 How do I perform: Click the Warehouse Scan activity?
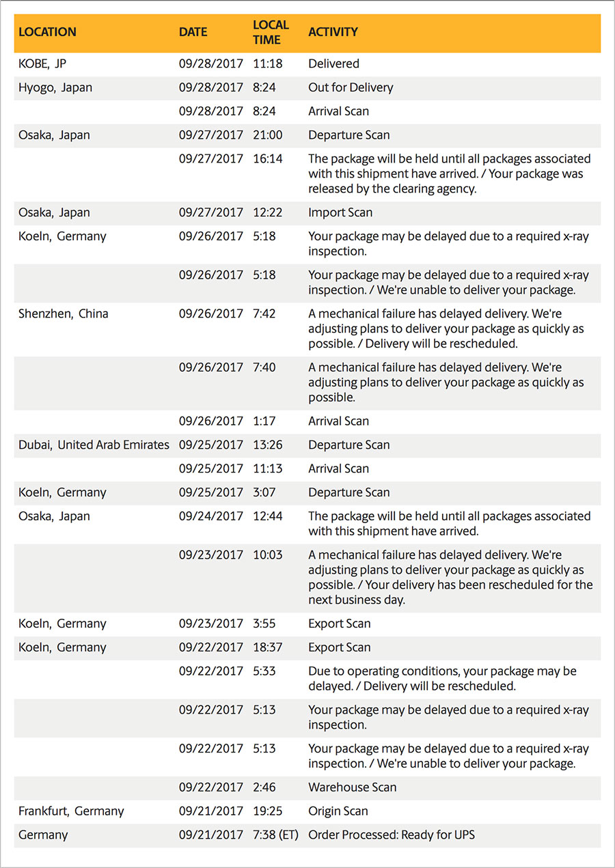click(352, 787)
